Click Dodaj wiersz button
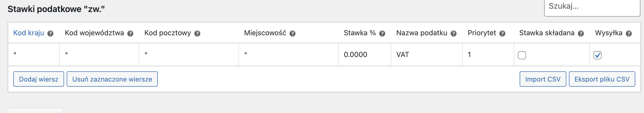 [39, 79]
